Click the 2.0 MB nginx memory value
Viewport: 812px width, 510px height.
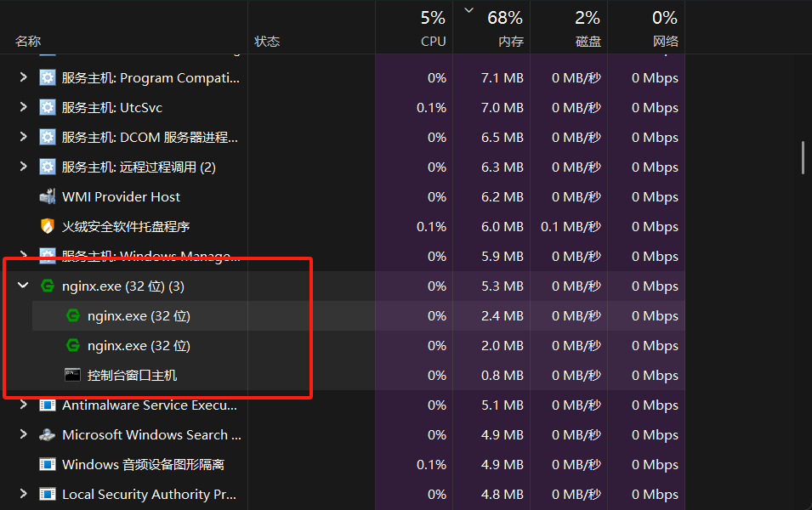click(x=502, y=345)
